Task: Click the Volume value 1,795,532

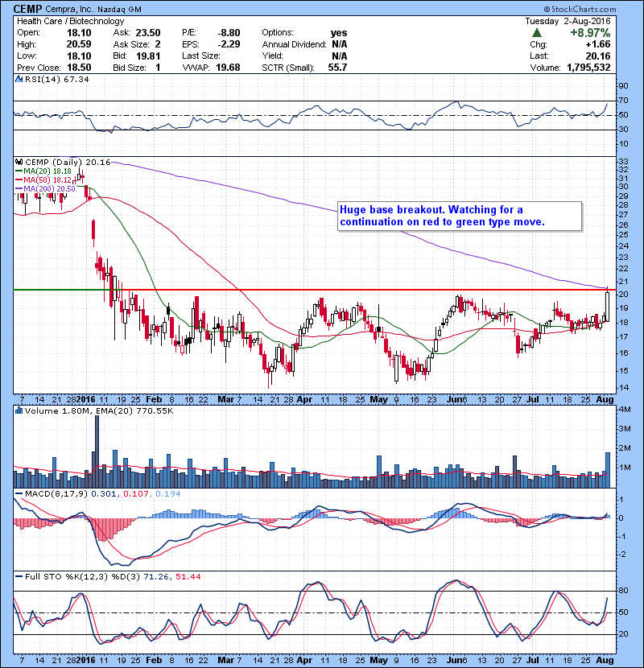Action: click(588, 68)
